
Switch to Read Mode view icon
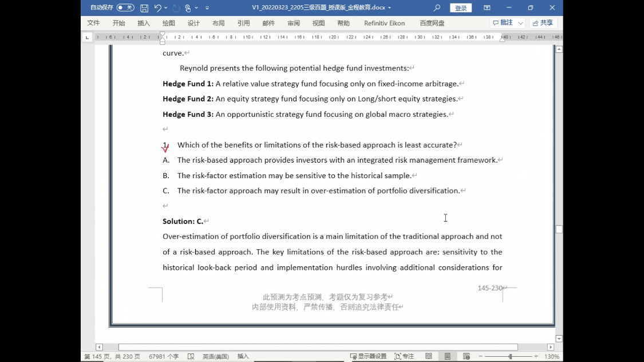tap(429, 356)
